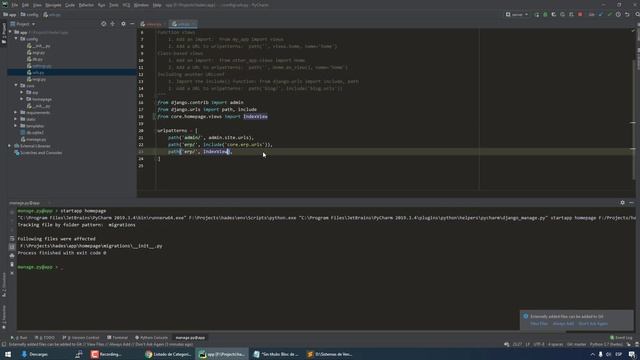Viewport: 640px width, 360px height.
Task: Expand the requirements folder
Action: pyautogui.click(x=16, y=112)
